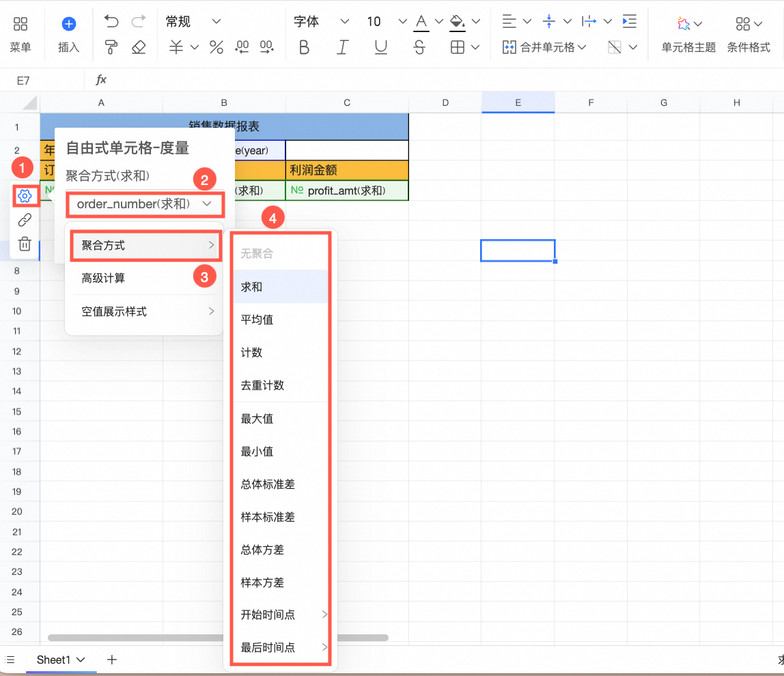
Task: Redo the last undone action
Action: 138,21
